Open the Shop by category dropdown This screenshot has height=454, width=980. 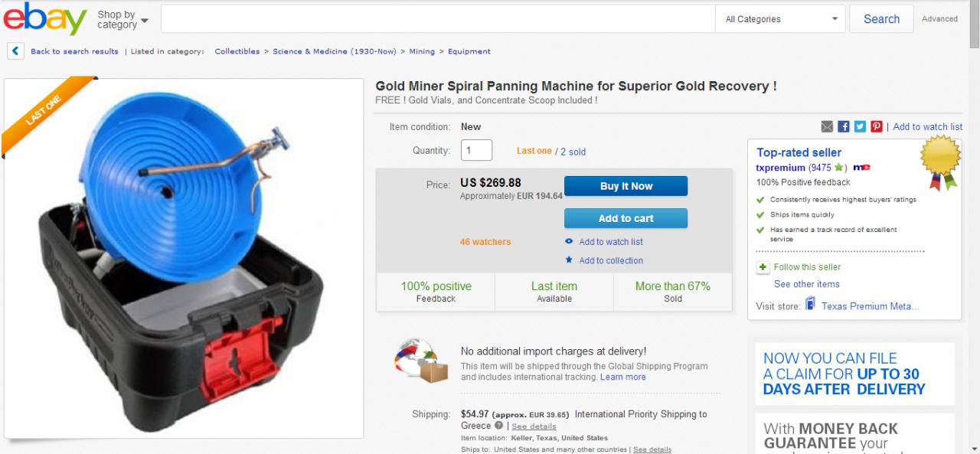pyautogui.click(x=122, y=19)
